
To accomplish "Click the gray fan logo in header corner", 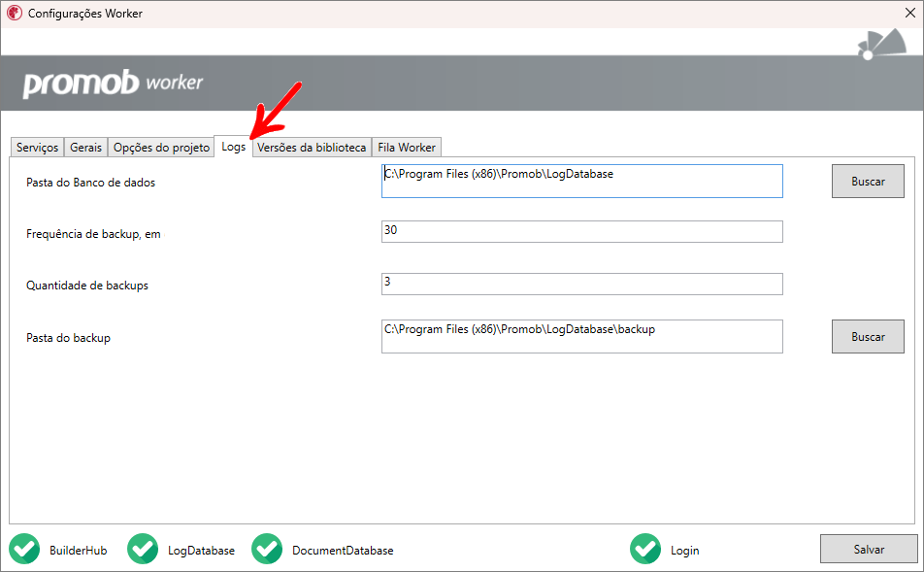I will point(881,45).
